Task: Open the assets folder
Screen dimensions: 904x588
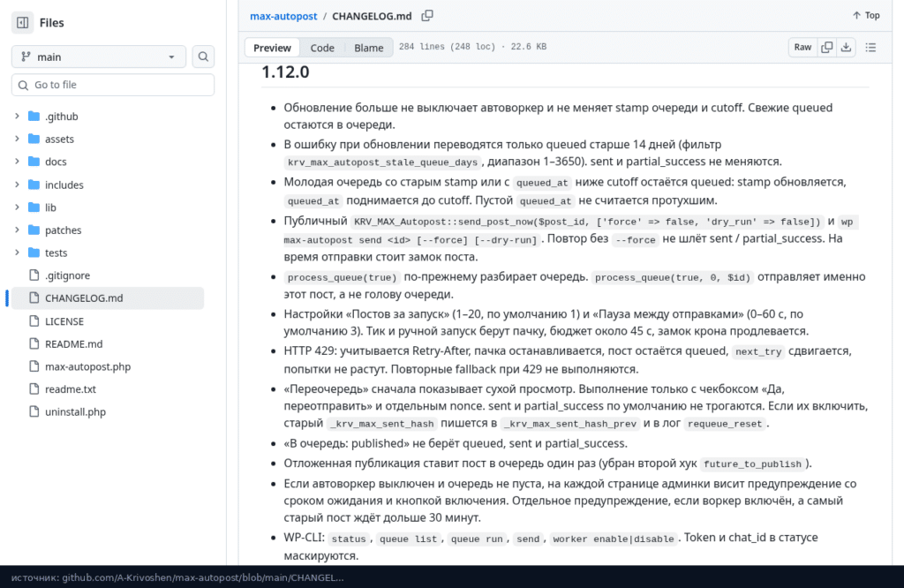Action: (x=59, y=139)
